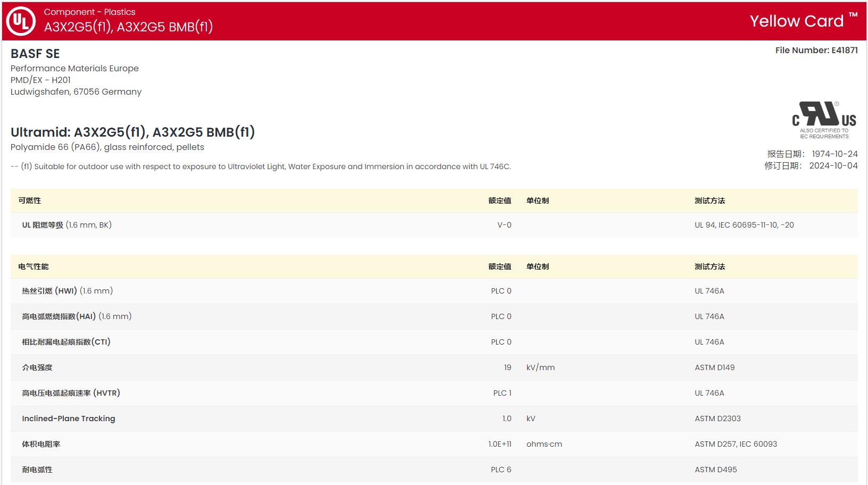Click 'ASTM D257, IEC 60093' test method

[x=736, y=444]
